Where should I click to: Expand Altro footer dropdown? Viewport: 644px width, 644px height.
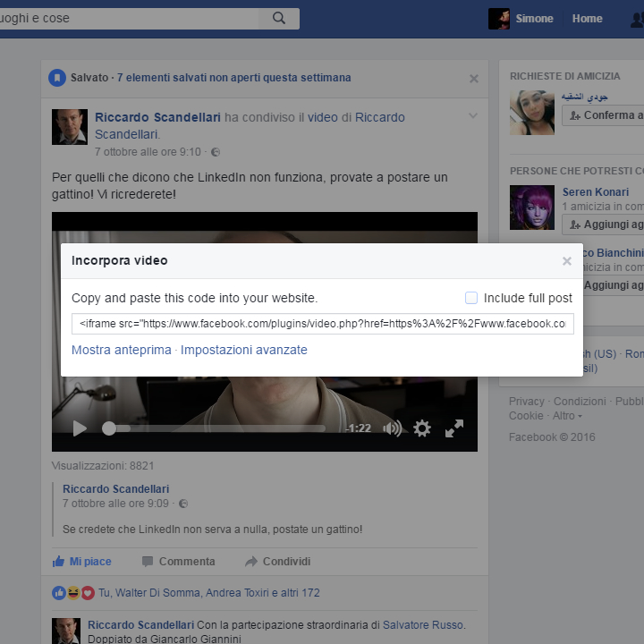click(x=567, y=416)
